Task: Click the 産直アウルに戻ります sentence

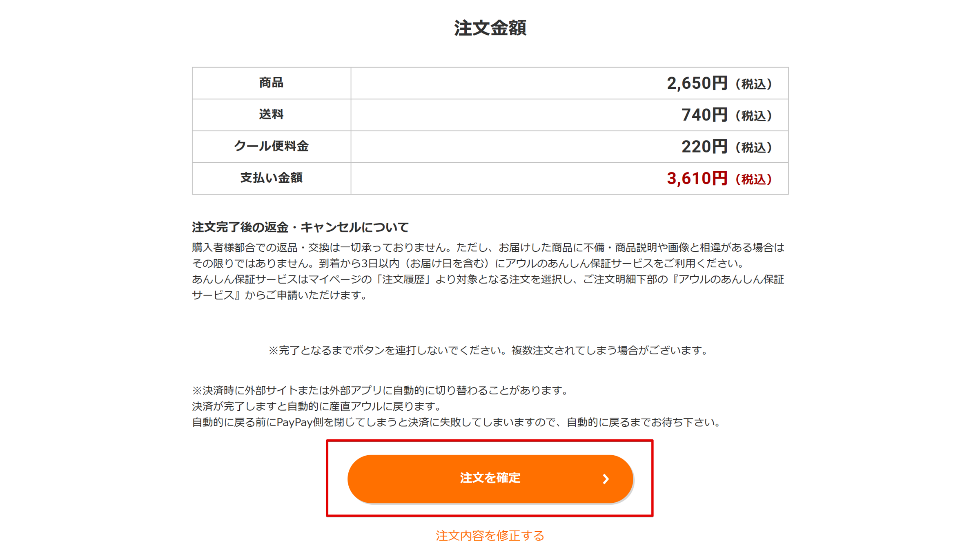Action: tap(317, 406)
